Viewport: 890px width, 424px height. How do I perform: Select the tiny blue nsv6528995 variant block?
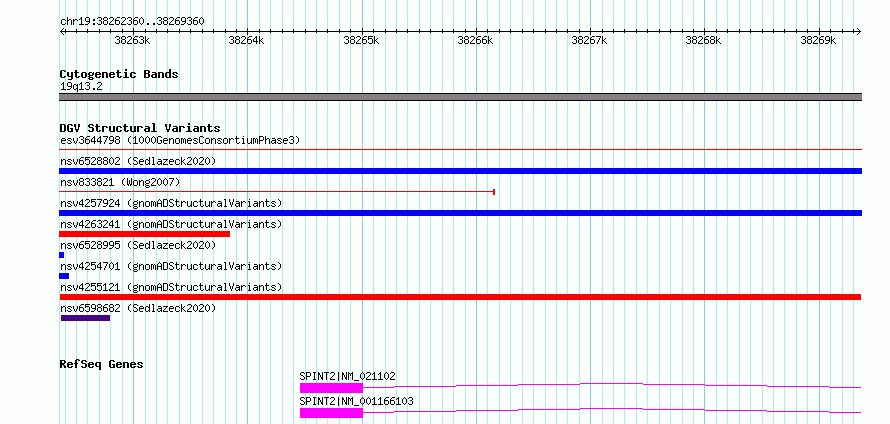click(x=62, y=255)
